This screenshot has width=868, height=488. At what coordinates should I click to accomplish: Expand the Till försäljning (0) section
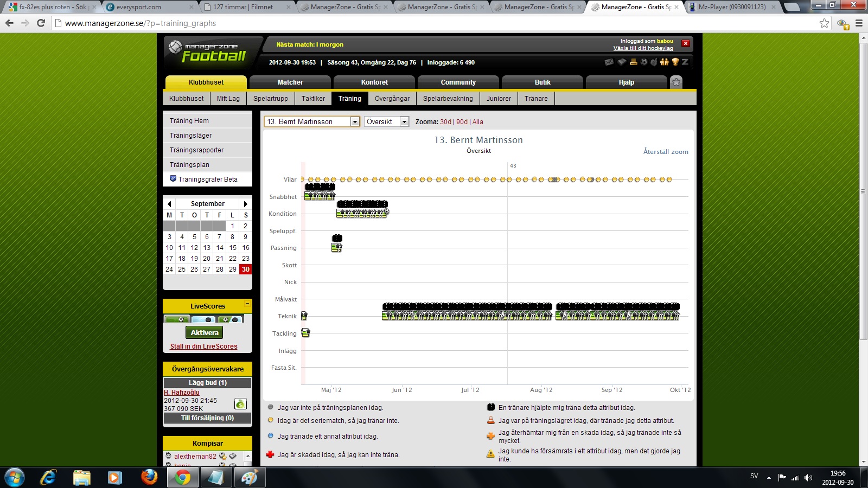[208, 418]
